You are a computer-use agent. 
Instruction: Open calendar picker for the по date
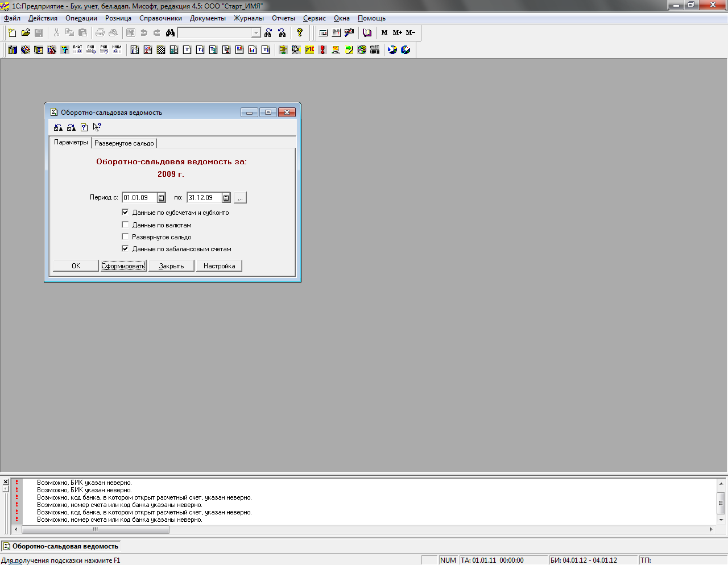click(x=226, y=198)
